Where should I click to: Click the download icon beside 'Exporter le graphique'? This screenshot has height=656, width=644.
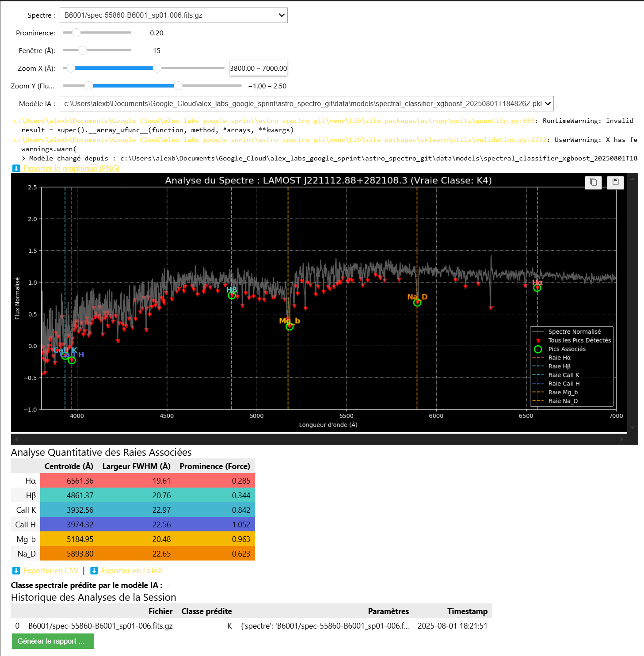pos(16,168)
